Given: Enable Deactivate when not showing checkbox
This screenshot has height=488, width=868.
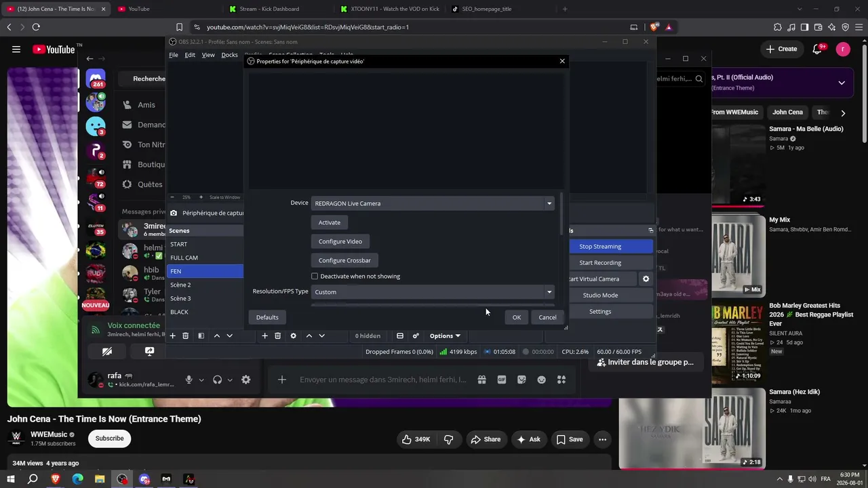Looking at the screenshot, I should [315, 277].
